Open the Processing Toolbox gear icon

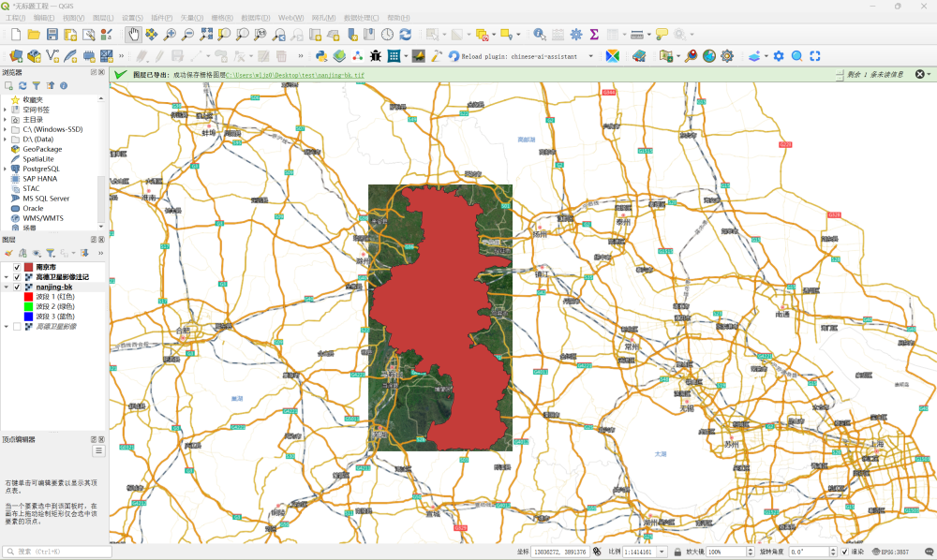(576, 35)
